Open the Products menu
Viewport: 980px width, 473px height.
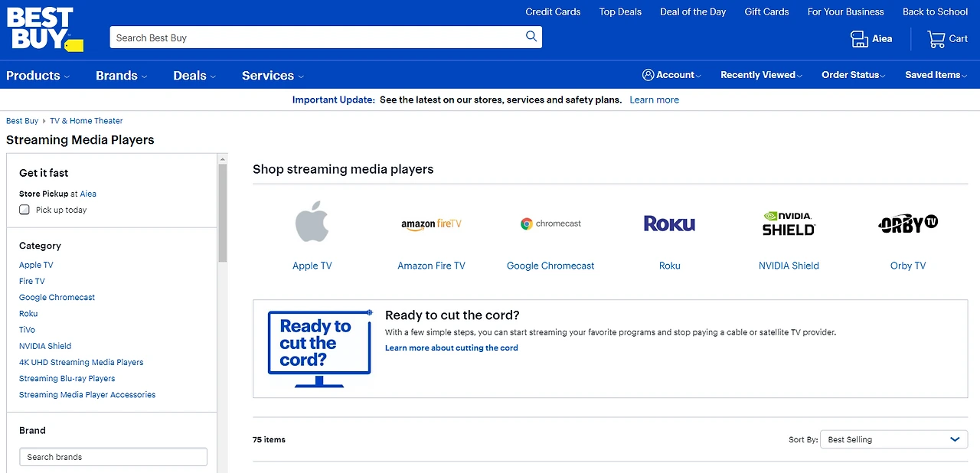pyautogui.click(x=38, y=76)
